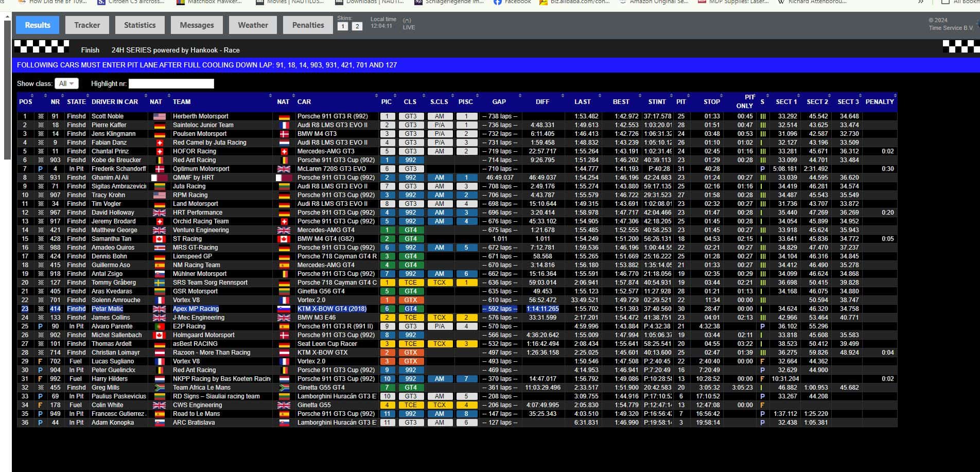The width and height of the screenshot is (980, 472).
Task: Select skin 1
Action: coord(343,26)
